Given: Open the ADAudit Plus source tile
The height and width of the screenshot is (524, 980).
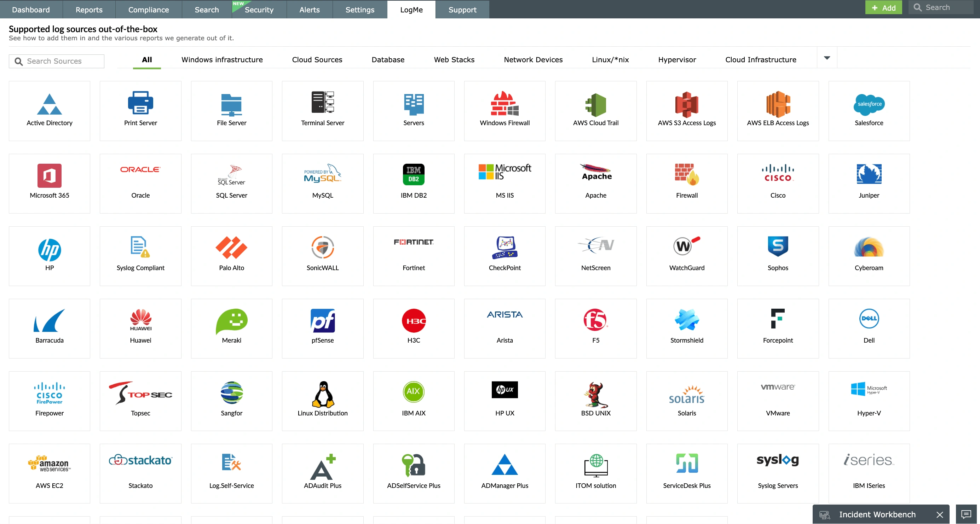Looking at the screenshot, I should [x=322, y=473].
